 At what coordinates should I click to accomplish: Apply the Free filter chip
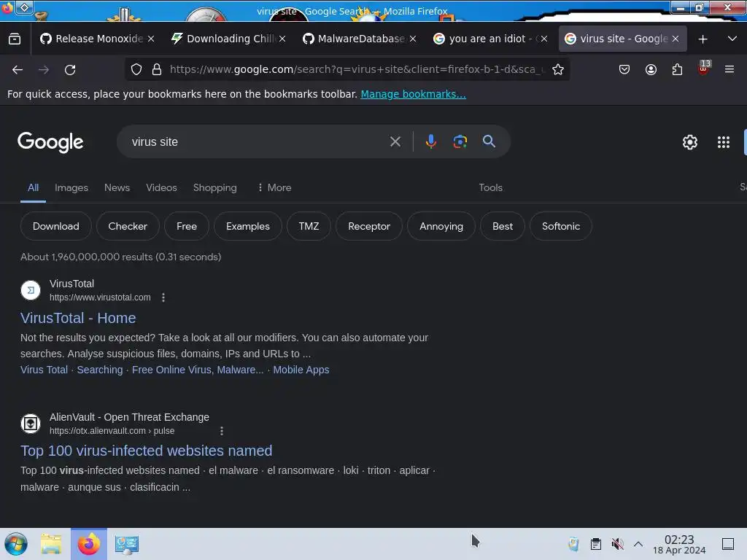187,226
